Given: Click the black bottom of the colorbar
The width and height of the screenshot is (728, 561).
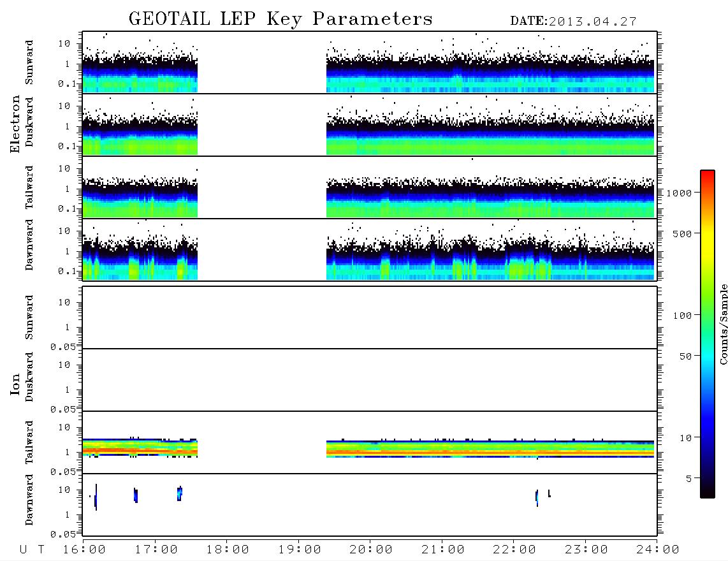Looking at the screenshot, I should tap(708, 492).
